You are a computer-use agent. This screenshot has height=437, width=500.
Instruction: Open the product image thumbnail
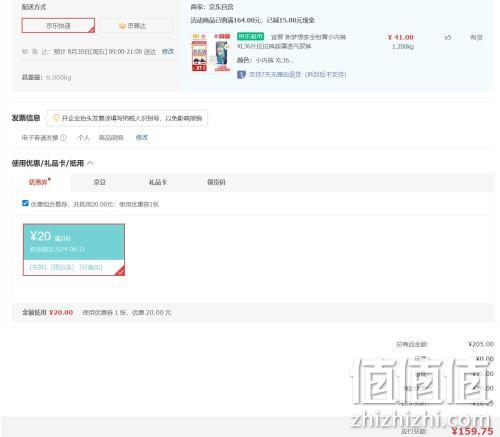click(211, 52)
